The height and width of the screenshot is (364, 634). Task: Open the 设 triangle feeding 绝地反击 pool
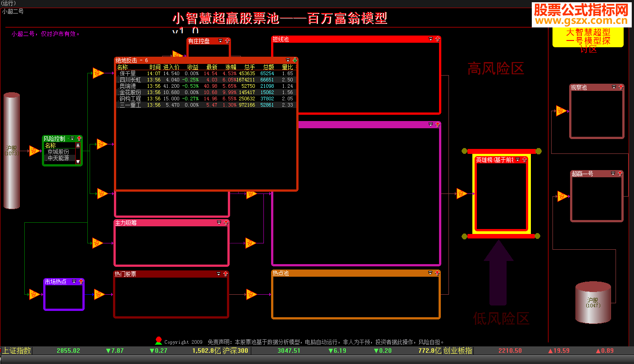click(98, 73)
